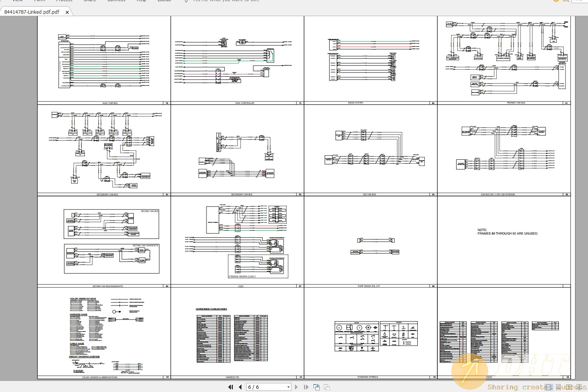Screen dimensions: 588x392
Task: Jump to the first page
Action: (x=230, y=387)
